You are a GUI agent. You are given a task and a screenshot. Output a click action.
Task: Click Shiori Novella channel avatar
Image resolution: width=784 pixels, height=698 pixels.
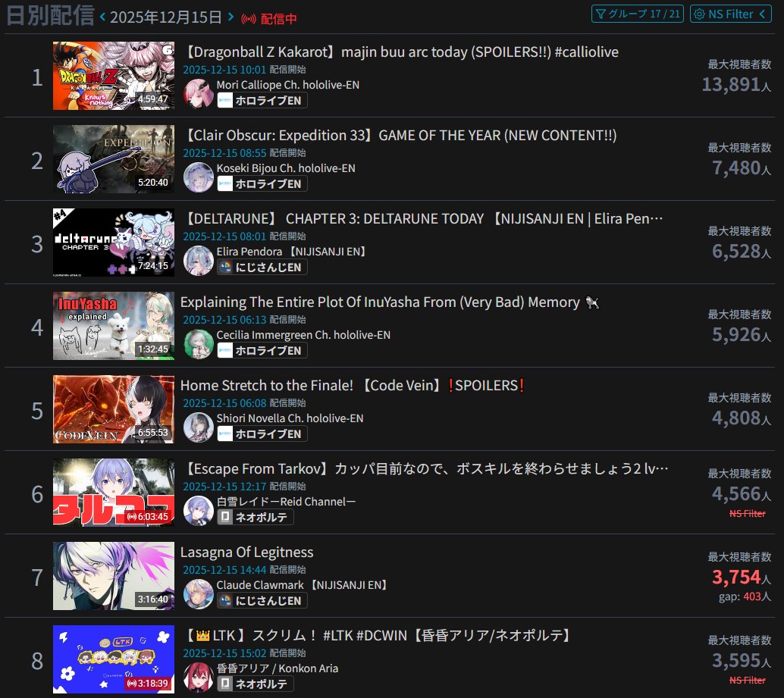point(199,427)
